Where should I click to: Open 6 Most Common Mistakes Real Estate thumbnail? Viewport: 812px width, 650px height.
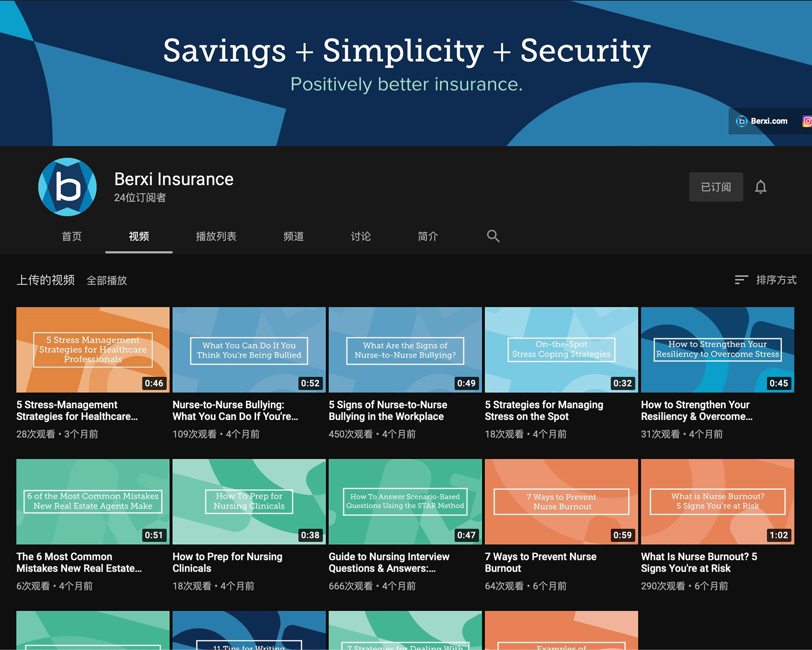pos(93,502)
